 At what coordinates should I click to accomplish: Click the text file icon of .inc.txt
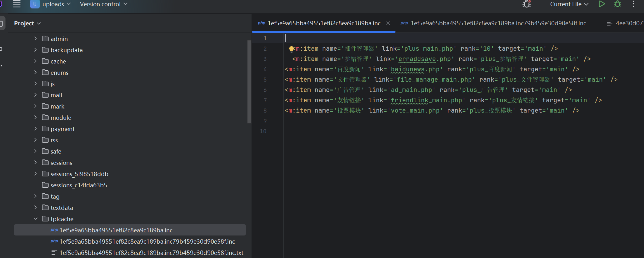(54, 252)
